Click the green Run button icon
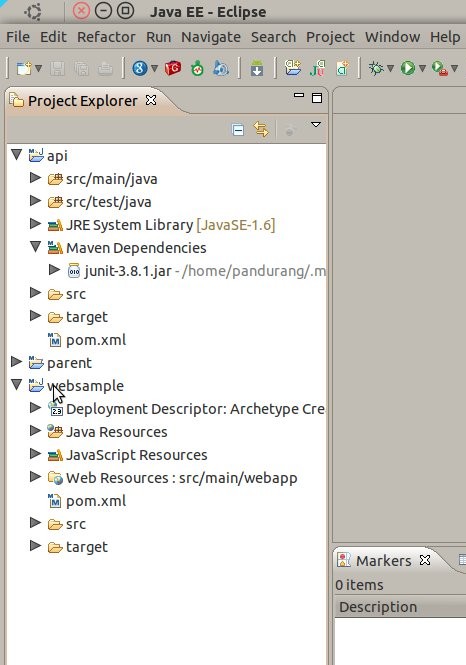This screenshot has width=466, height=665. click(x=408, y=68)
